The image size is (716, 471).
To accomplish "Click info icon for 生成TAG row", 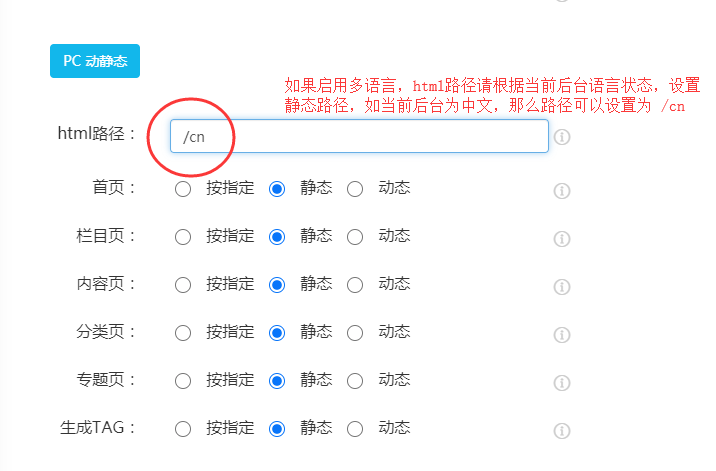I will [562, 430].
